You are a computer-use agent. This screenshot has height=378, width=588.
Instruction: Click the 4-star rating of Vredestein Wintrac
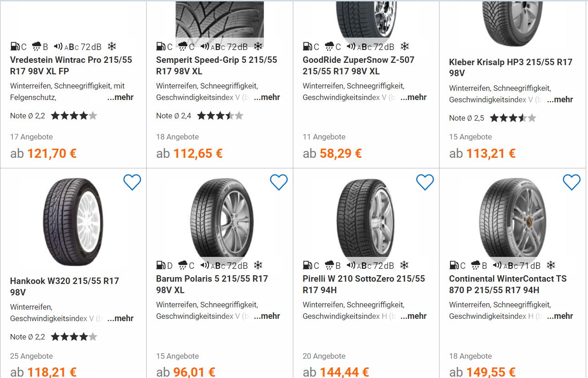tap(74, 116)
